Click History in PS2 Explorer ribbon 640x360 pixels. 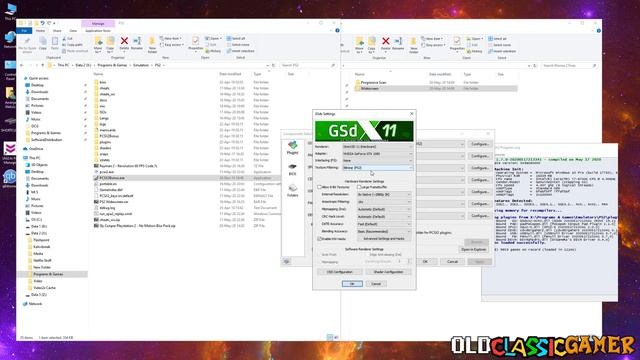point(213,51)
